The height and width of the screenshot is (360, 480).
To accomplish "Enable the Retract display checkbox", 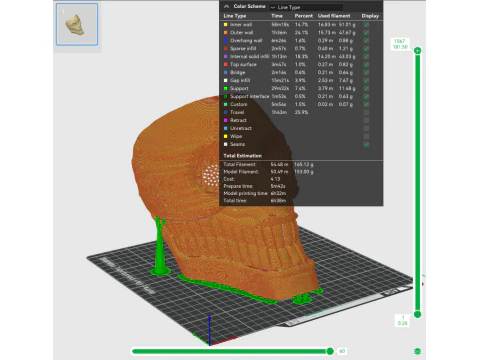I will point(366,120).
